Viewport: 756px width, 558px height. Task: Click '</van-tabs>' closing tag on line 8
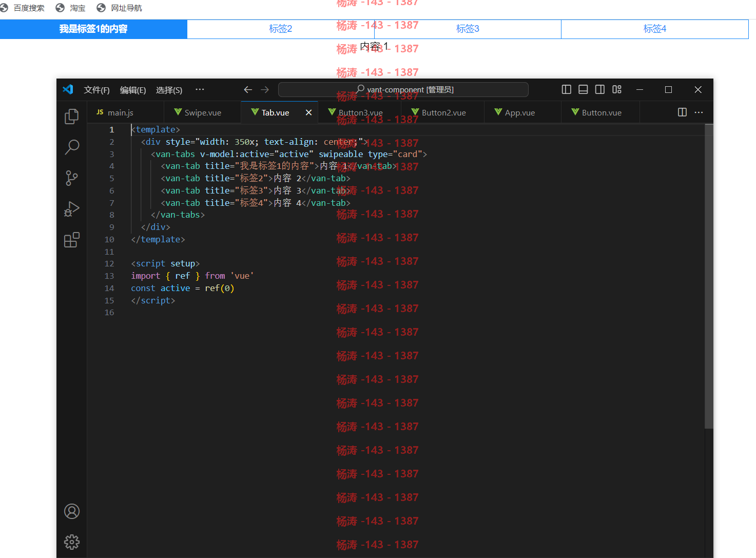click(178, 215)
